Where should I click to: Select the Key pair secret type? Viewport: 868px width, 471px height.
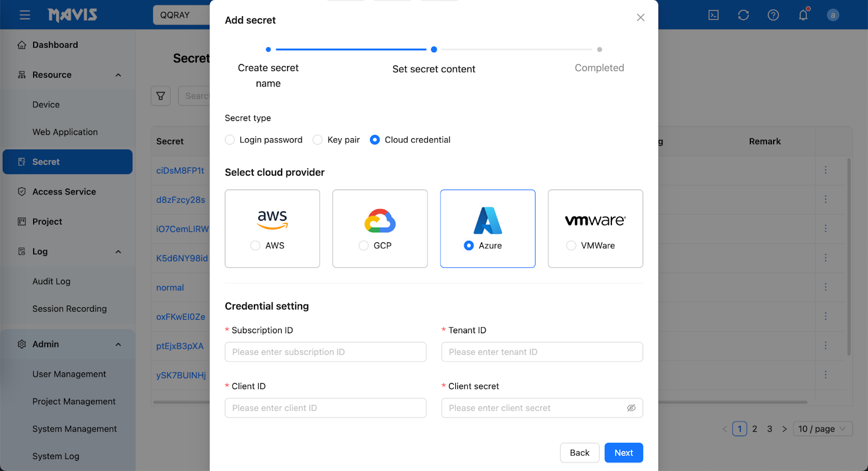coord(318,140)
